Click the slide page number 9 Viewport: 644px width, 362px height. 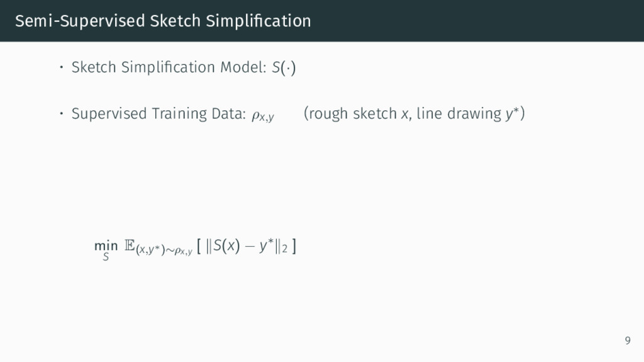(628, 341)
